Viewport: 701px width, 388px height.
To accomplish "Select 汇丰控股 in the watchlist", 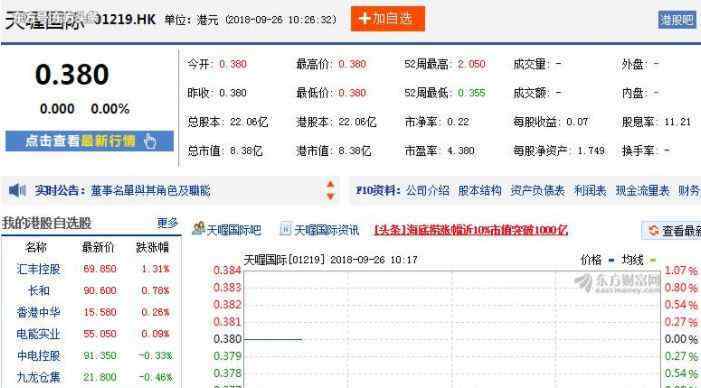I will coord(38,269).
